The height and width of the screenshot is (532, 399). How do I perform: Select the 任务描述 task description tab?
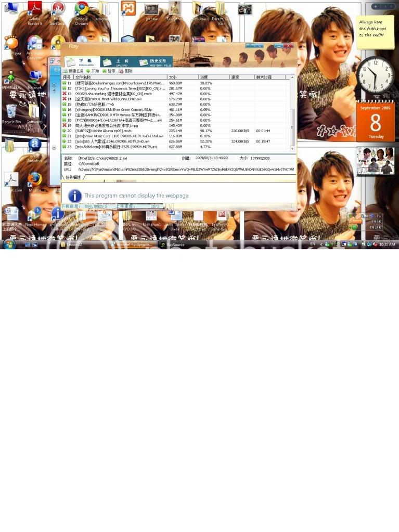pos(73,177)
